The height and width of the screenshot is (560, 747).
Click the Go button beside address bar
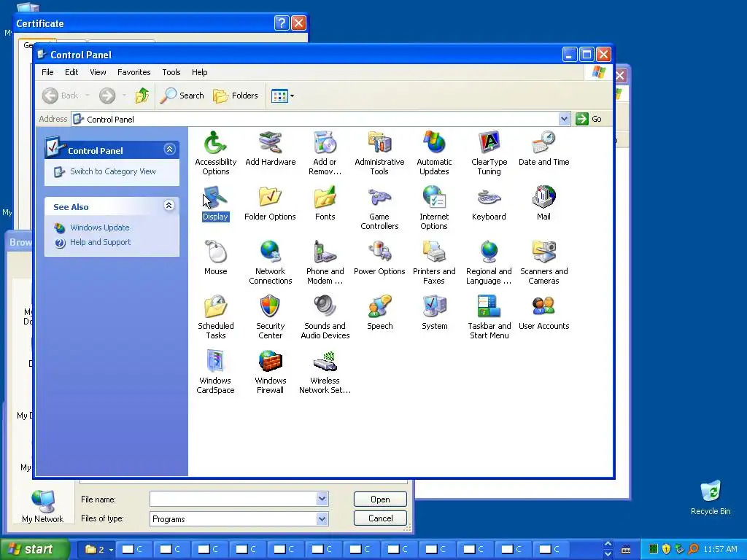[x=589, y=119]
